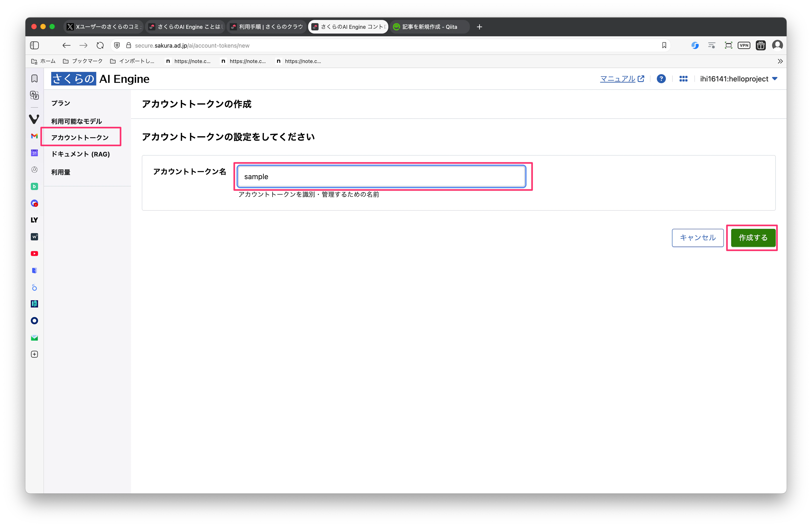Open the calendar 31 web panel

[34, 153]
